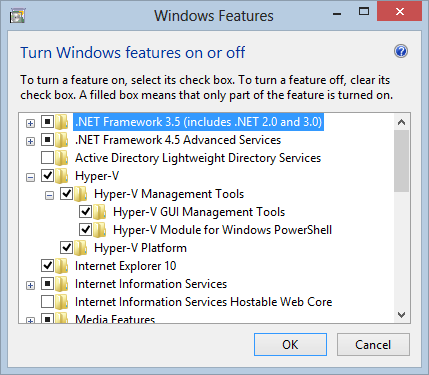Close the Windows Features window
Screen dimensions: 429x375
point(399,12)
